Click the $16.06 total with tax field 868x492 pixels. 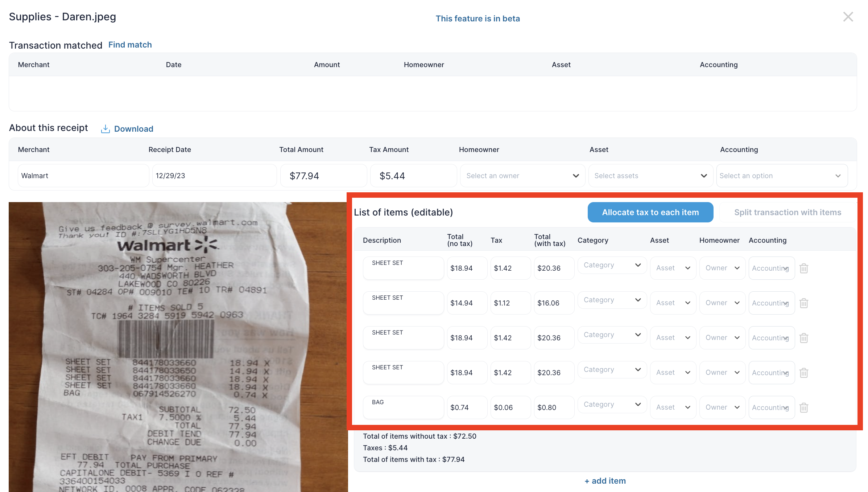pyautogui.click(x=554, y=303)
